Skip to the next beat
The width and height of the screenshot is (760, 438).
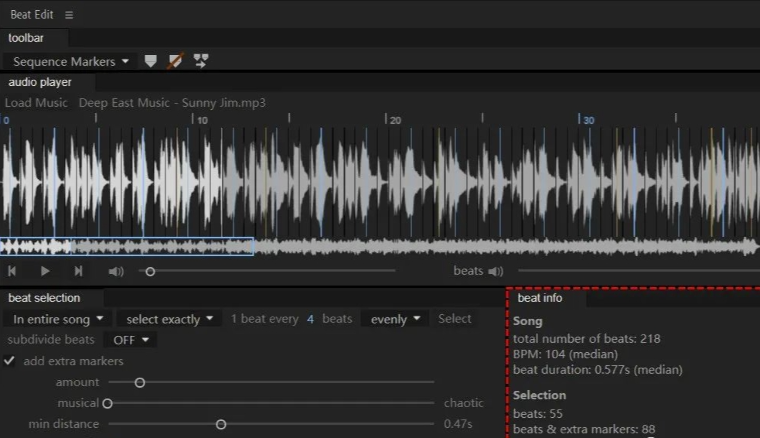(x=78, y=271)
